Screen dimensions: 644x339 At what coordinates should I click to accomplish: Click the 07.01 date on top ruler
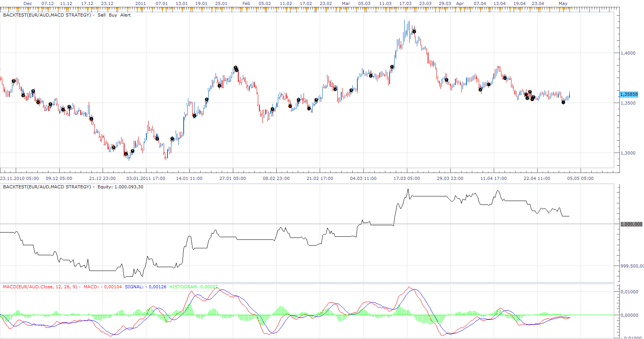coord(162,3)
